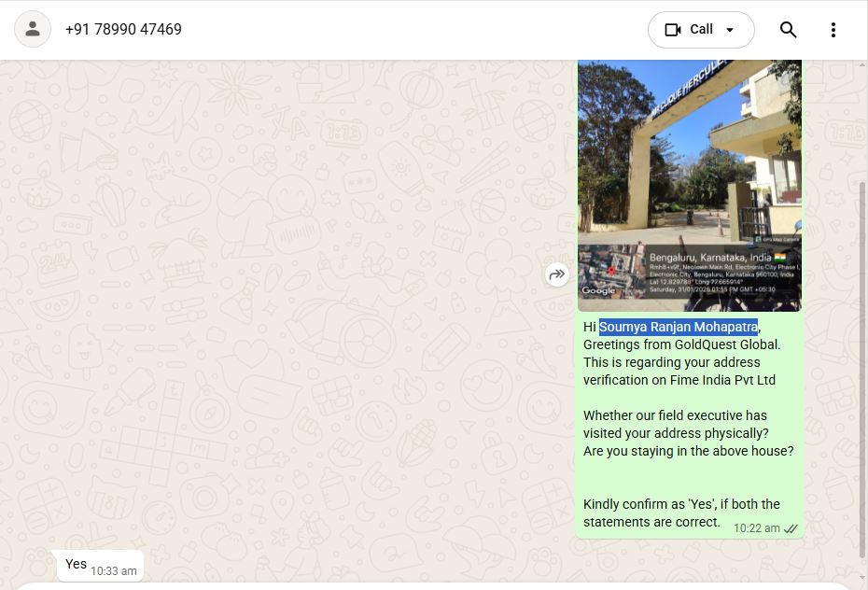Open search in this chat
This screenshot has height=590, width=868.
pyautogui.click(x=788, y=30)
